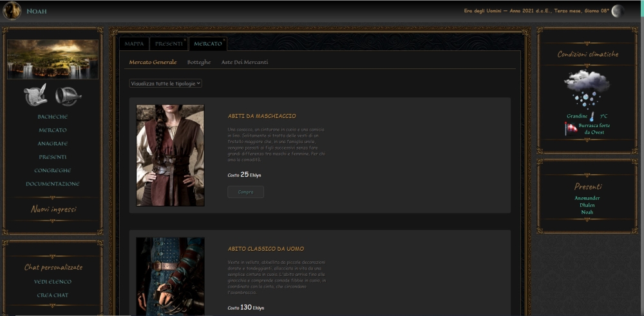644x316 pixels.
Task: Open the Aste Dei Mercanti section
Action: (244, 62)
